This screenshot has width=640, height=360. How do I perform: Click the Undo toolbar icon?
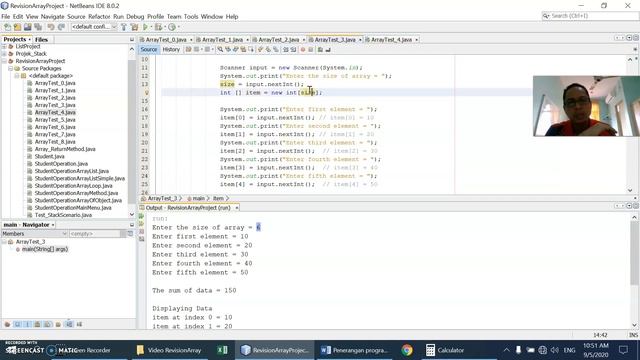pyautogui.click(x=51, y=27)
